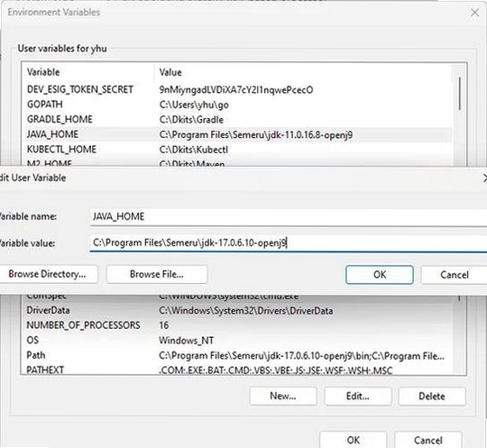Viewport: 487px width, 448px height.
Task: Select the DriverData system variable row
Action: (236, 310)
